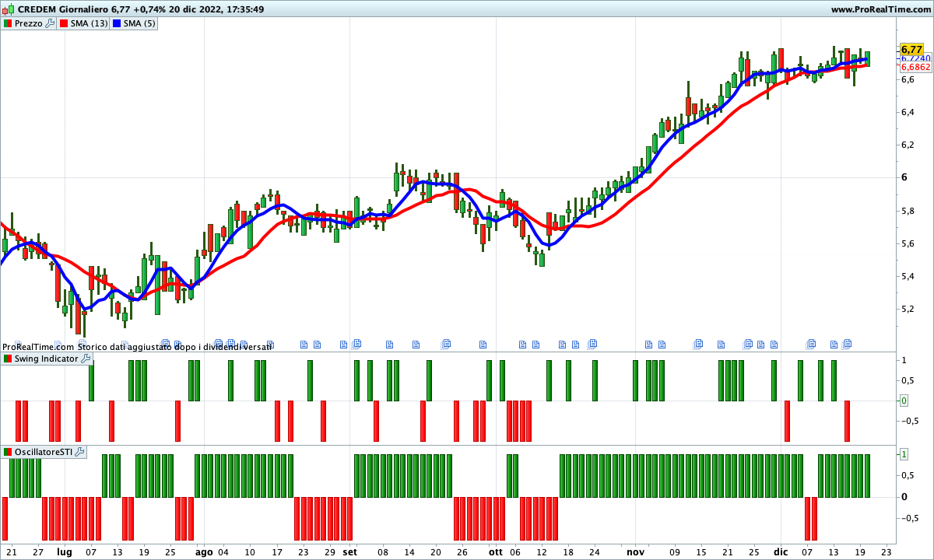Click the candlestick chart icon beside CREDEM

[x=9, y=9]
